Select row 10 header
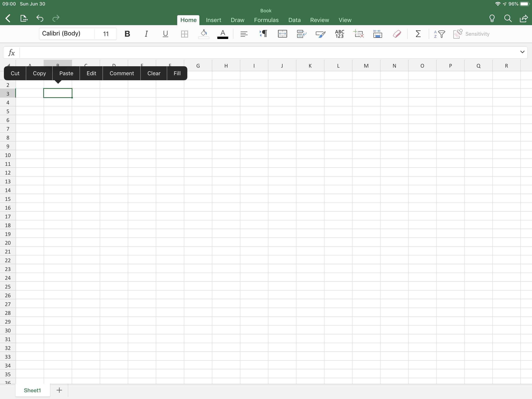This screenshot has height=399, width=532. (8, 155)
